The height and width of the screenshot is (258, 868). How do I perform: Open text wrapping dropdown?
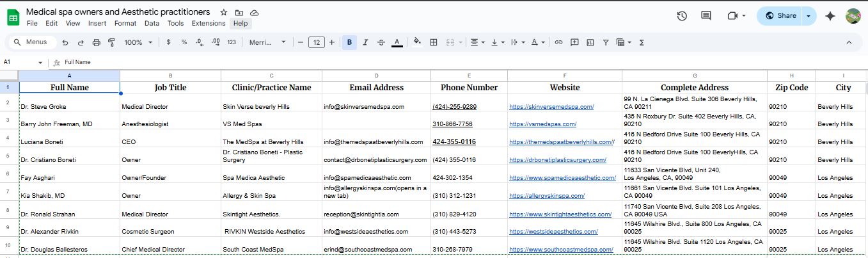[517, 42]
